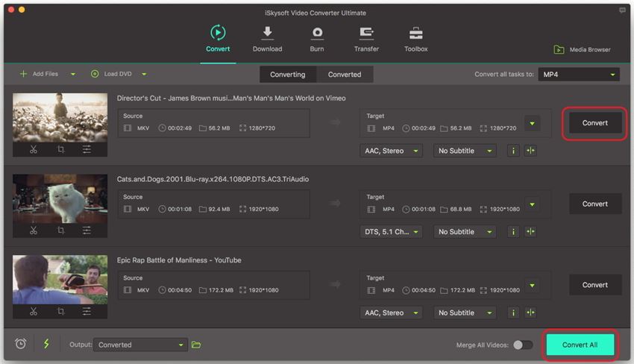Click the info icon for the first video
Image resolution: width=634 pixels, height=364 pixels.
click(x=513, y=151)
